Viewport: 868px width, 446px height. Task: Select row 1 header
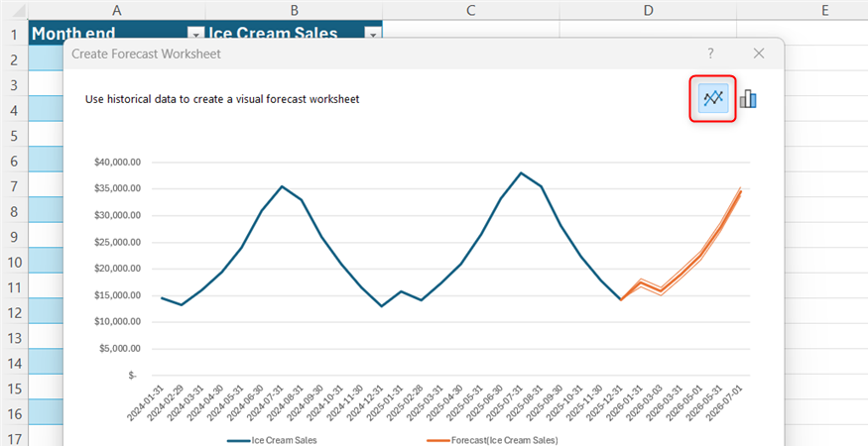(14, 35)
